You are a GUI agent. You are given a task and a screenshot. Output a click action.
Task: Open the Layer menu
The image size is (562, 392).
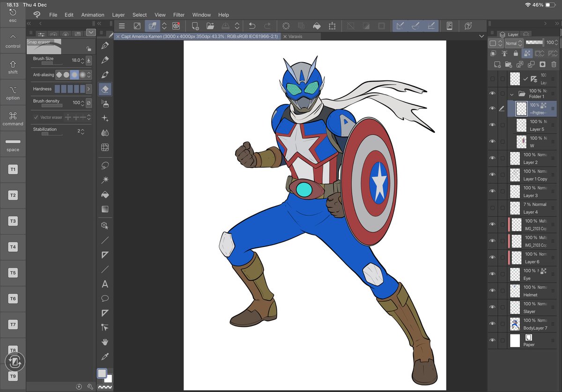118,15
